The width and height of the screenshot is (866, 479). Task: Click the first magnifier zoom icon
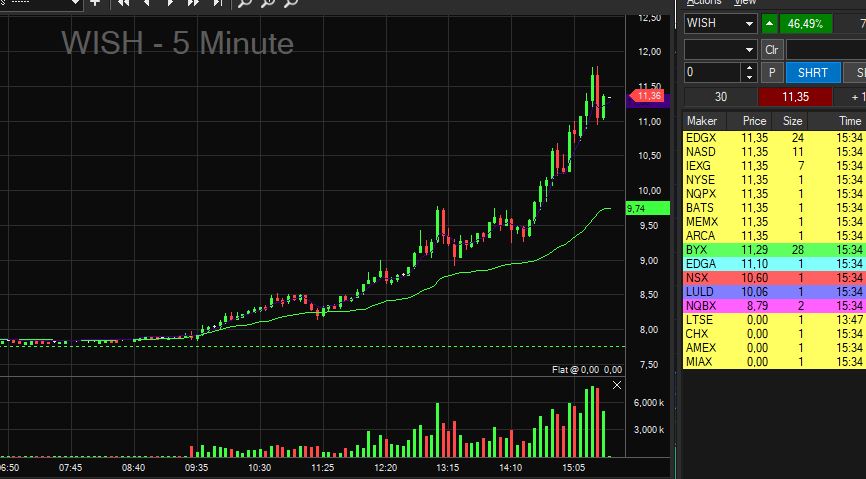tap(244, 3)
